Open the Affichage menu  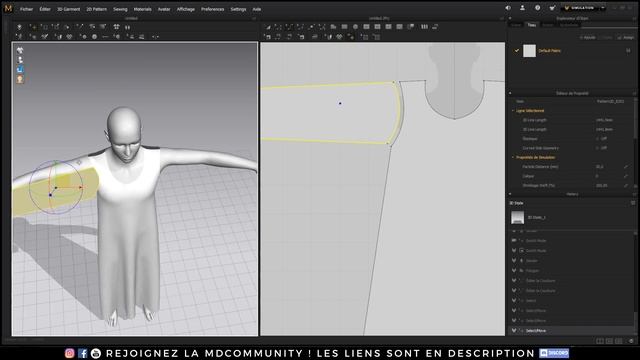[x=186, y=9]
